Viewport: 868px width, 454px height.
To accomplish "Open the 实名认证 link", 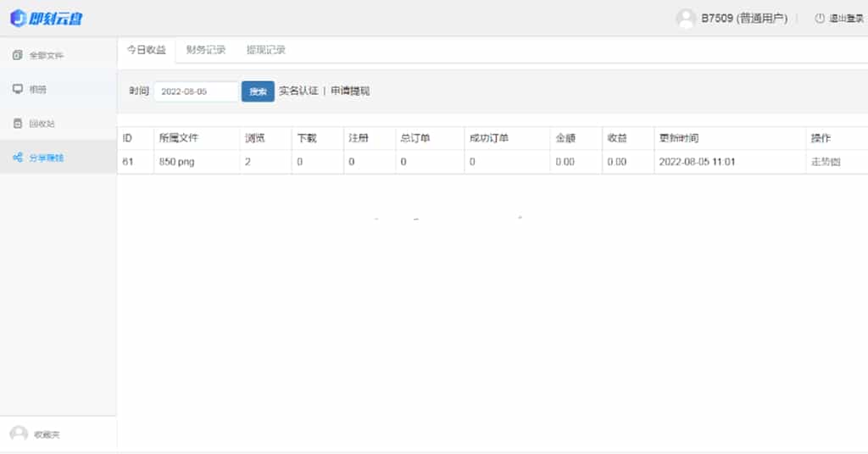I will point(298,91).
